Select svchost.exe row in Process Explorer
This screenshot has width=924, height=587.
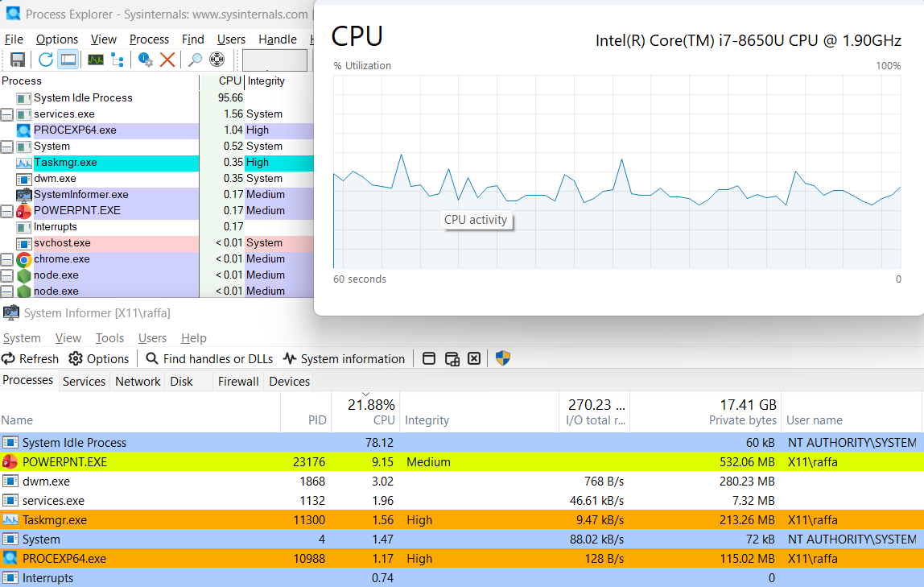tap(157, 243)
